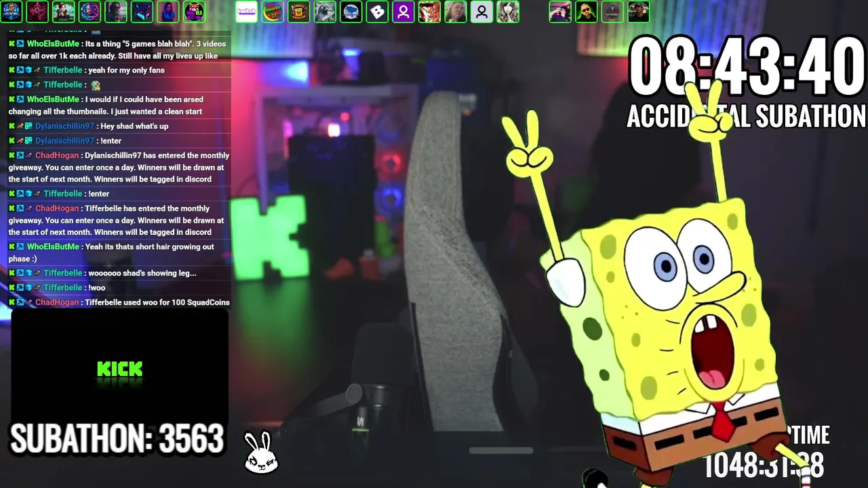Click the emote in Tifferbelle's chat message
This screenshot has width=868, height=488.
click(x=96, y=85)
